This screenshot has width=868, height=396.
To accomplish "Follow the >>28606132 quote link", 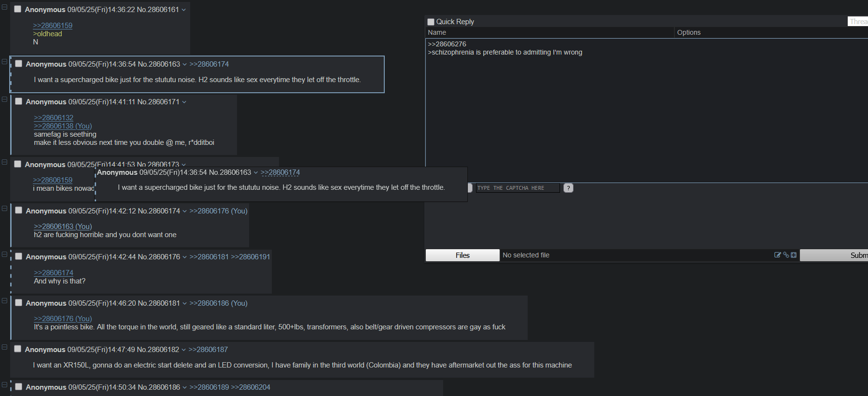I will click(x=54, y=117).
